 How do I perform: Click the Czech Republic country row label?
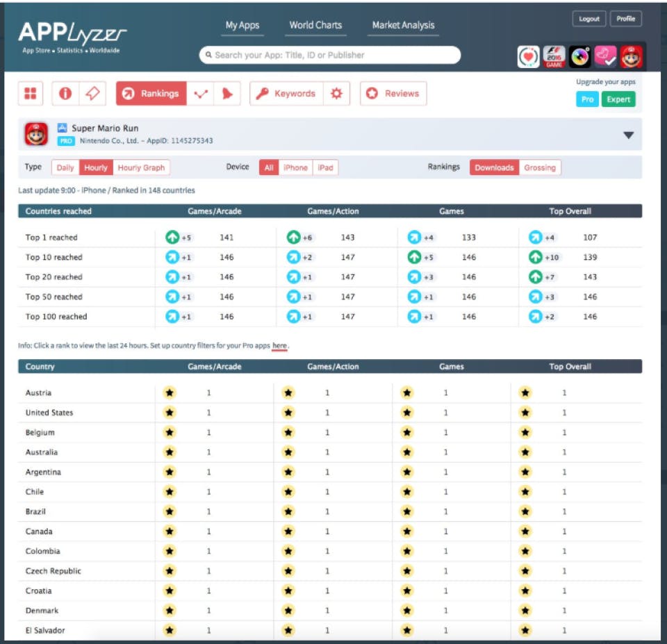[x=53, y=571]
